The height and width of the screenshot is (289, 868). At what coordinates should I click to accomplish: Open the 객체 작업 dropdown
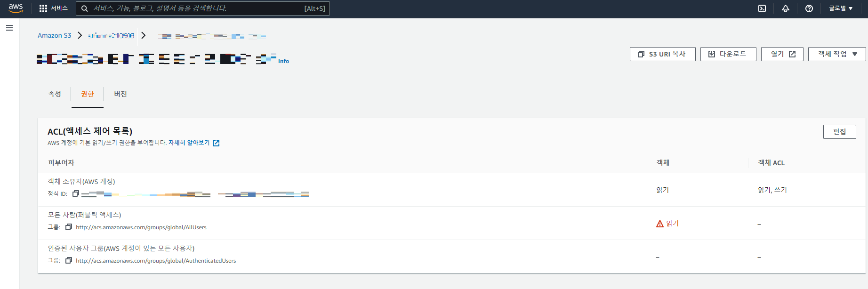click(836, 54)
